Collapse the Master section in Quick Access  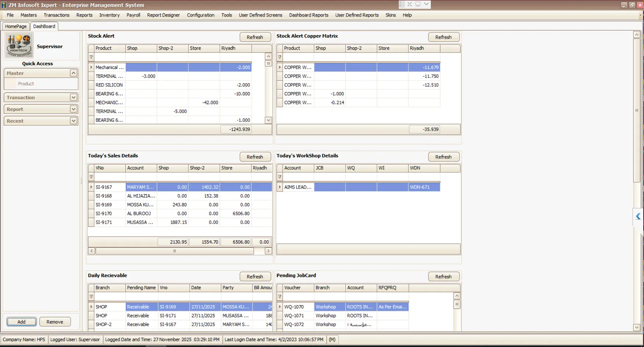73,73
